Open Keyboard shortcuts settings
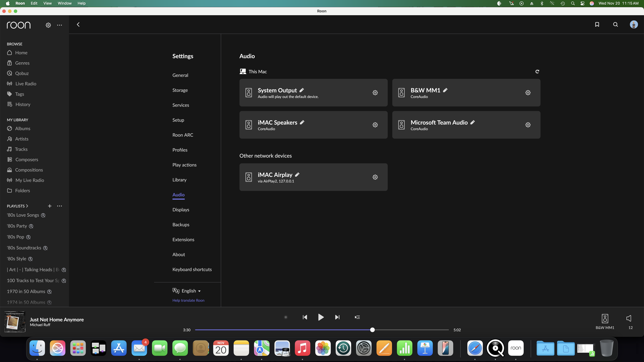Screen dimensions: 644x362 pyautogui.click(x=192, y=269)
